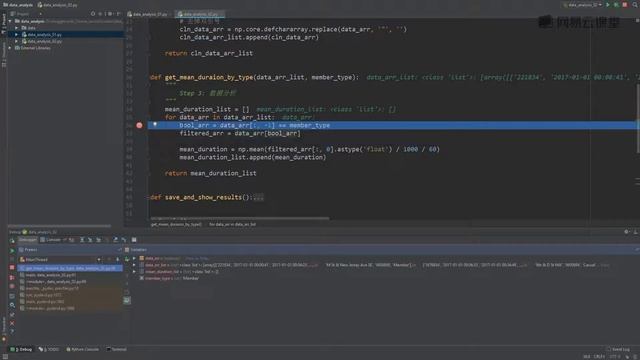Select the execfile stack frame
Image resolution: width=640 pixels, height=360 pixels.
(70, 288)
